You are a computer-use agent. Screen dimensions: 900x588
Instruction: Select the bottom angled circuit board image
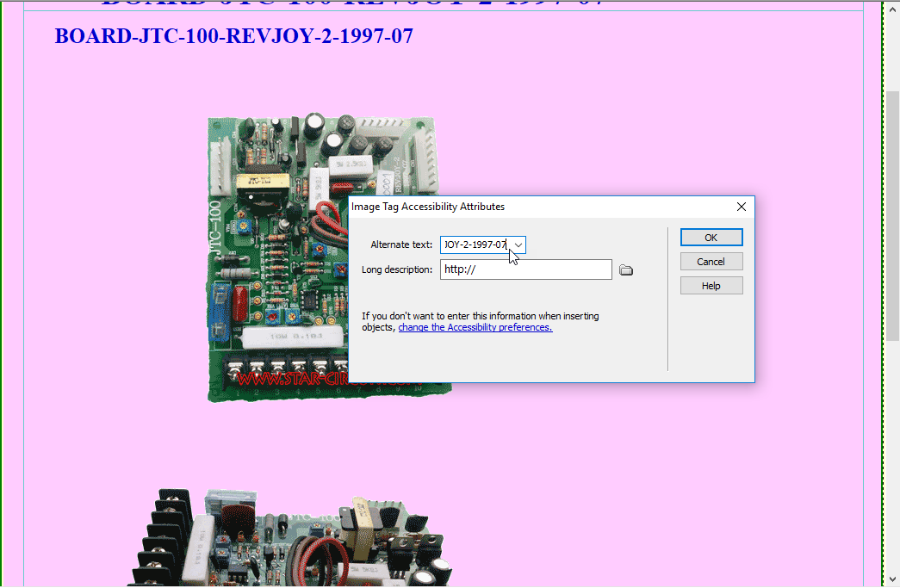pyautogui.click(x=289, y=537)
